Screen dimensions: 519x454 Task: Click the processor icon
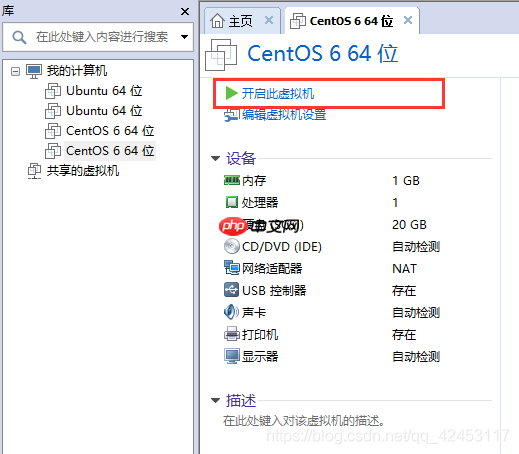click(x=232, y=202)
